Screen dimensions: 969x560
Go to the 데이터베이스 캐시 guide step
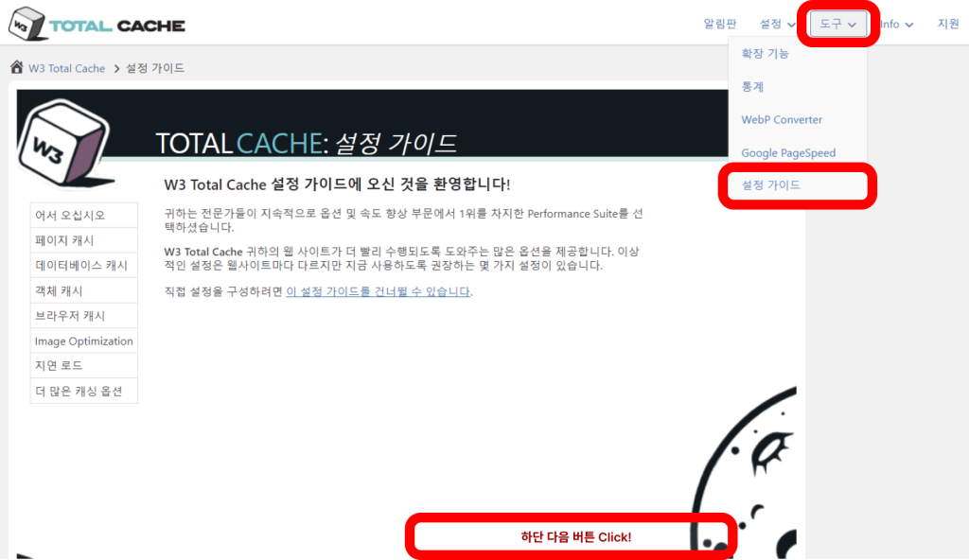click(x=84, y=265)
